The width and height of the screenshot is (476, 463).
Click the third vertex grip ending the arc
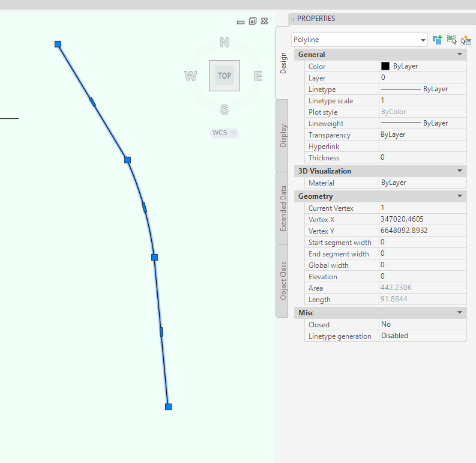(x=154, y=258)
